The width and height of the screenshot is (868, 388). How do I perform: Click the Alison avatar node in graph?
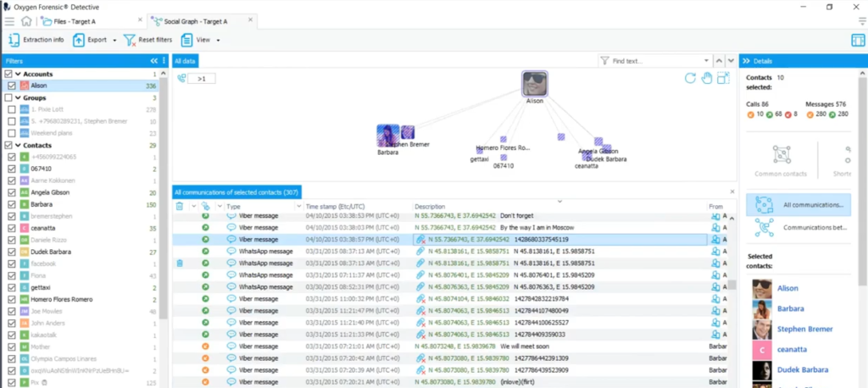[x=535, y=84]
